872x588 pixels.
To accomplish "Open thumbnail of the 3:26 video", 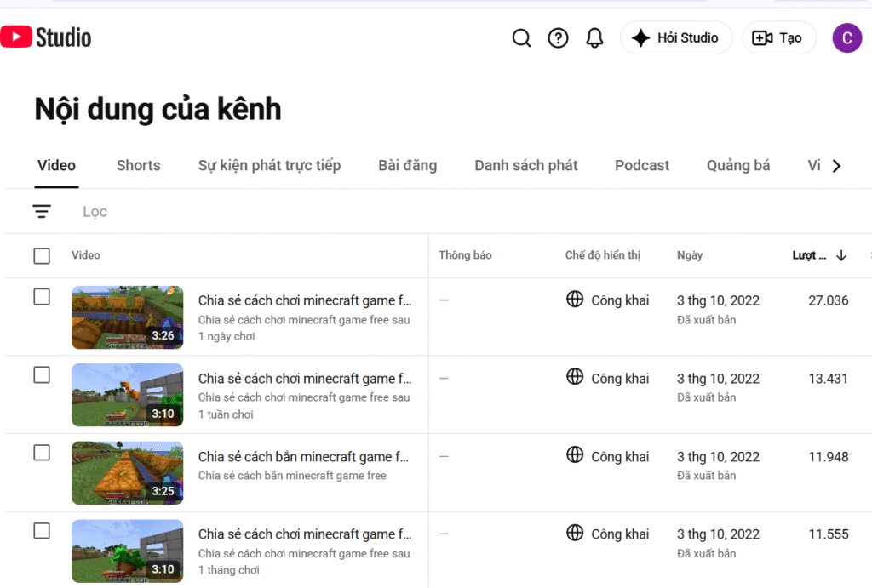I will tap(128, 317).
